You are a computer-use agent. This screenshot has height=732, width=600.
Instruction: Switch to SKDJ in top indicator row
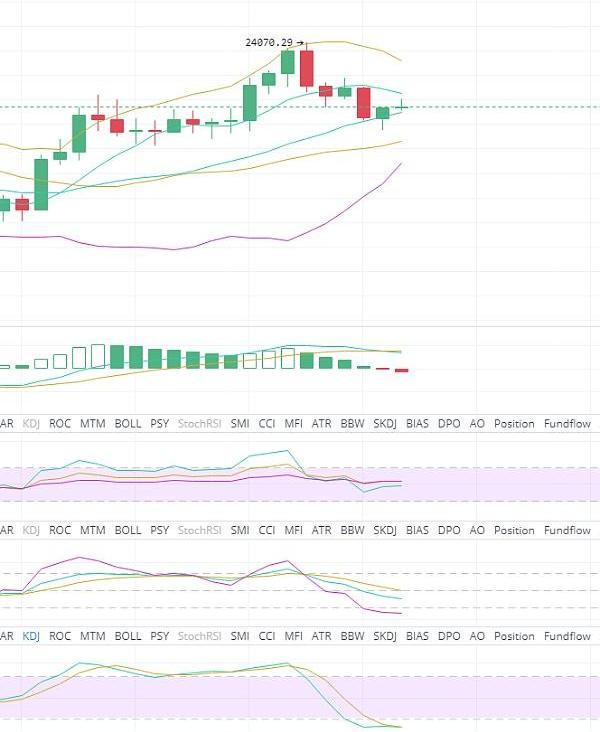click(x=385, y=424)
